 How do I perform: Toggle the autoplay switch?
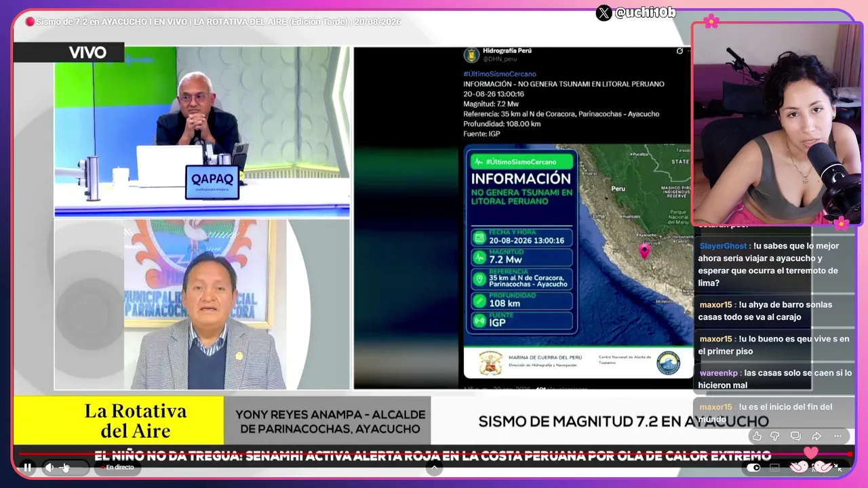753,467
